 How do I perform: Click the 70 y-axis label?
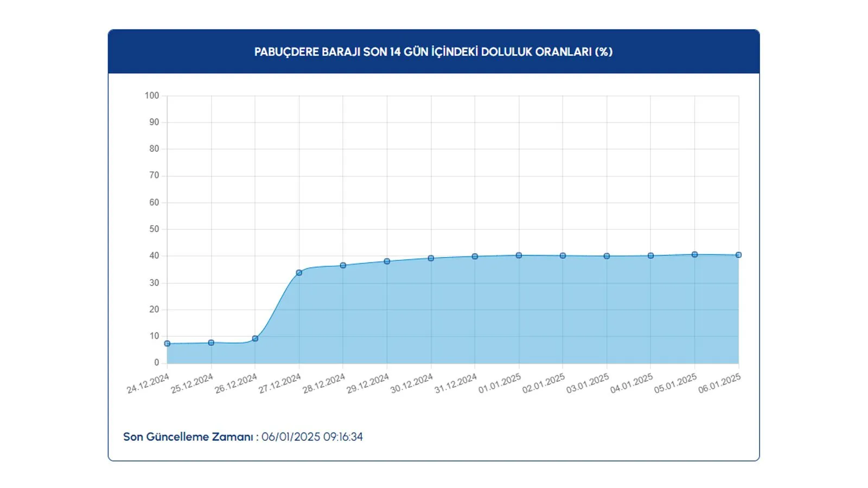[x=154, y=176]
